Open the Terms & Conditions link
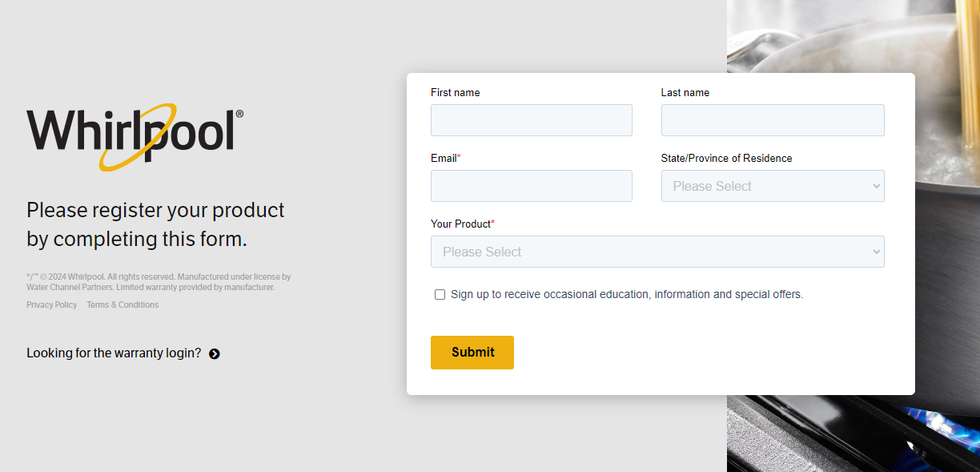Viewport: 980px width, 472px height. coord(122,305)
